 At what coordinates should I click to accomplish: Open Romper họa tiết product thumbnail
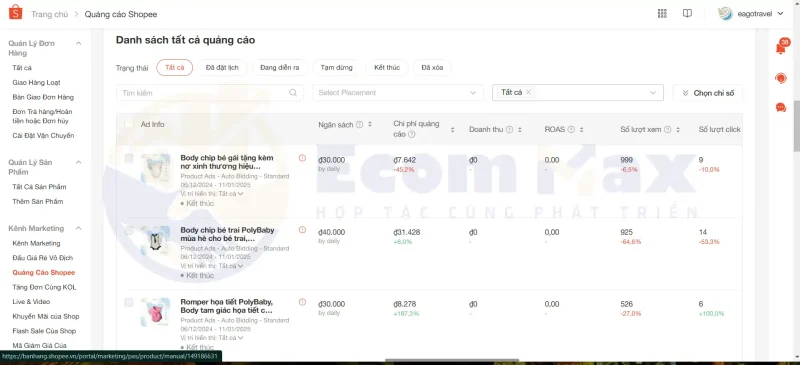pyautogui.click(x=155, y=312)
